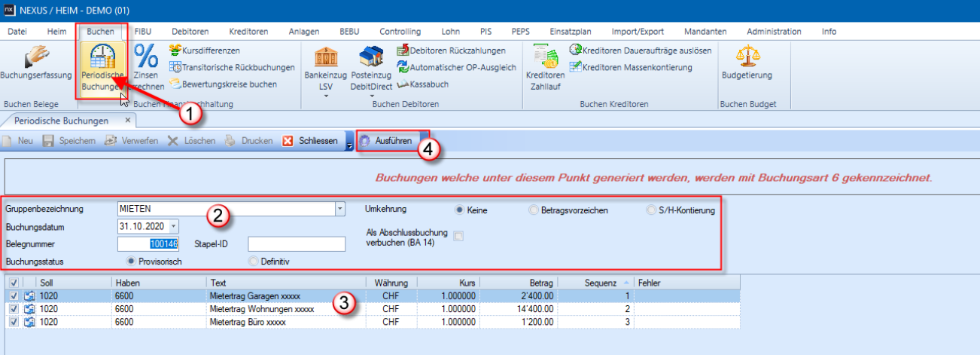This screenshot has height=355, width=980.
Task: Enable Als Abschlussbuchung verbuchen checkbox
Action: coord(458,237)
